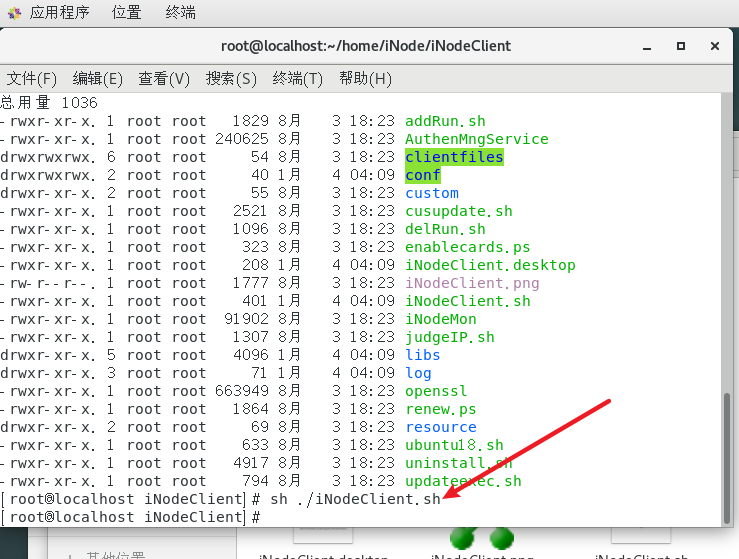739x559 pixels.
Task: Open the 文件(F) terminal menu
Action: pos(32,78)
